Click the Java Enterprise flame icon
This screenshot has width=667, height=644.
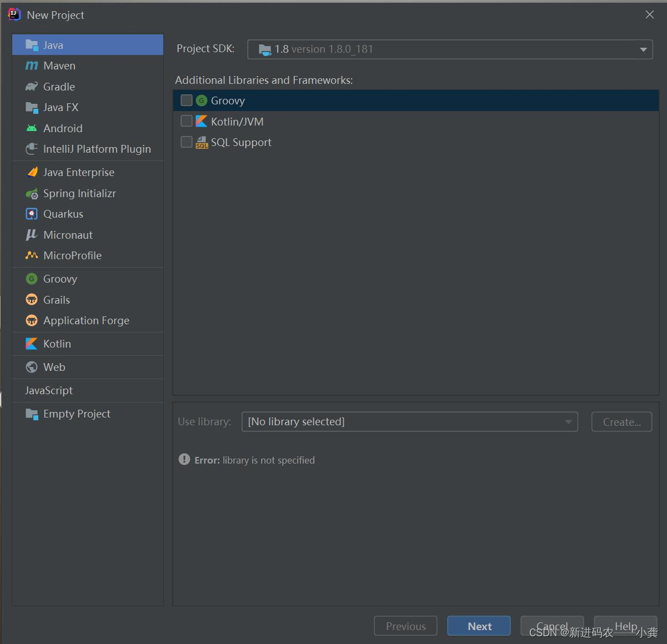point(32,172)
